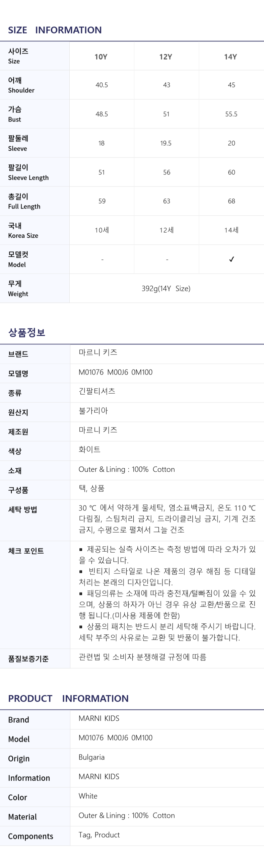Click the SIZE INFORMATION heading

click(55, 30)
